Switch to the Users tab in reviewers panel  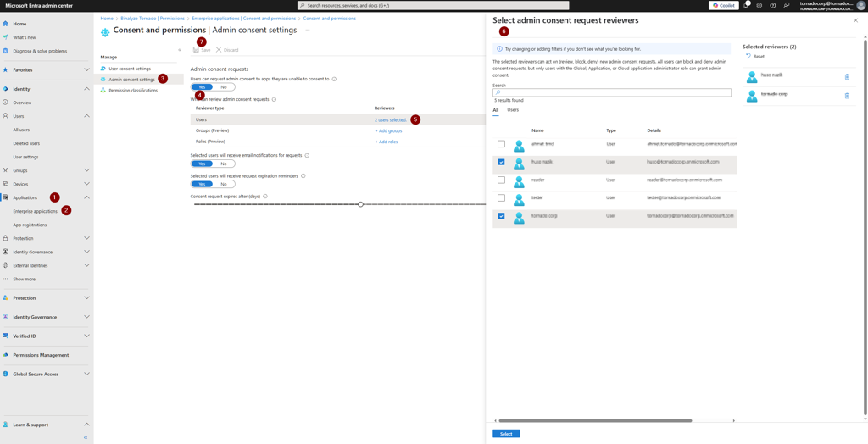coord(513,110)
